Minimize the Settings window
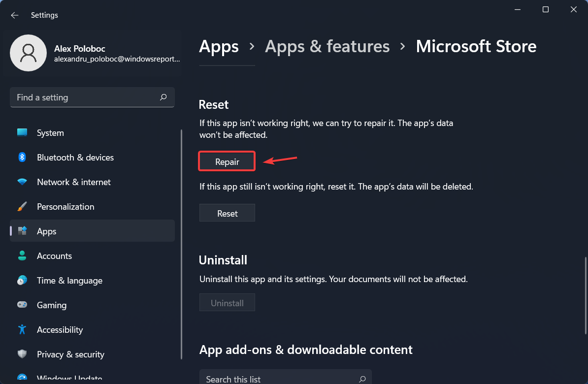Image resolution: width=588 pixels, height=384 pixels. point(518,9)
